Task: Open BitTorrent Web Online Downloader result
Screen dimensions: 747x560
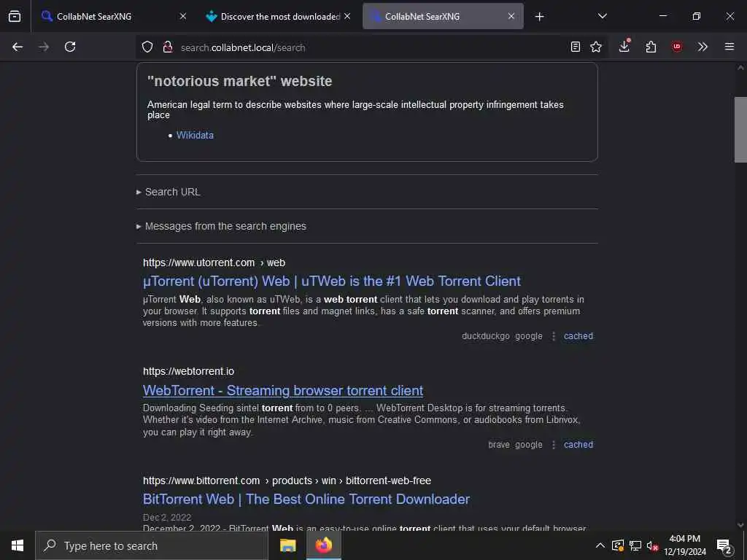Action: pyautogui.click(x=306, y=499)
